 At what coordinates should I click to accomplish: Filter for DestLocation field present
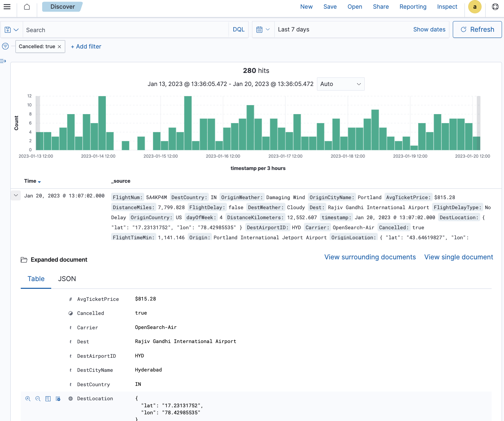coord(58,399)
